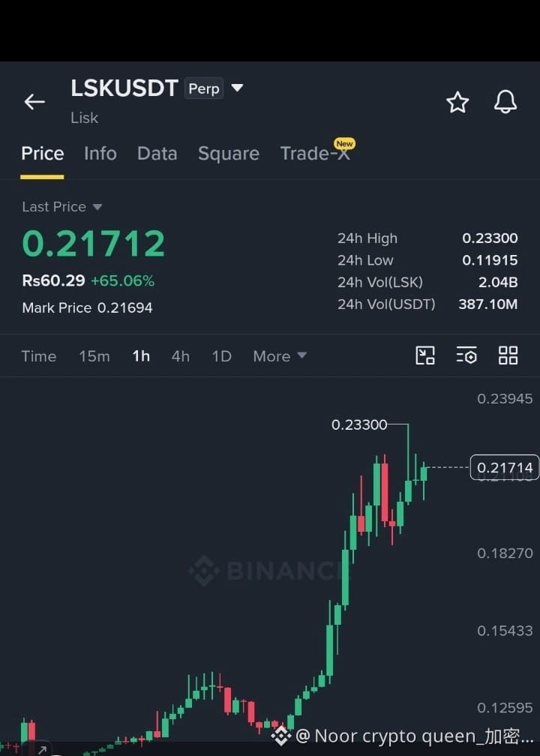
Task: Add LSKUSDT to favorites with star icon
Action: click(457, 102)
